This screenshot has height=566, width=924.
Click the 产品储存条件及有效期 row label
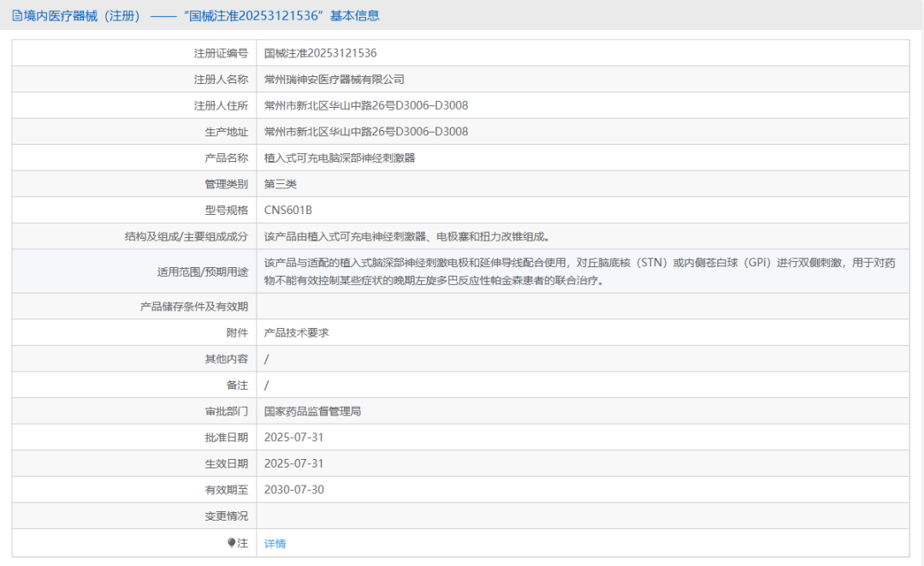(x=194, y=307)
